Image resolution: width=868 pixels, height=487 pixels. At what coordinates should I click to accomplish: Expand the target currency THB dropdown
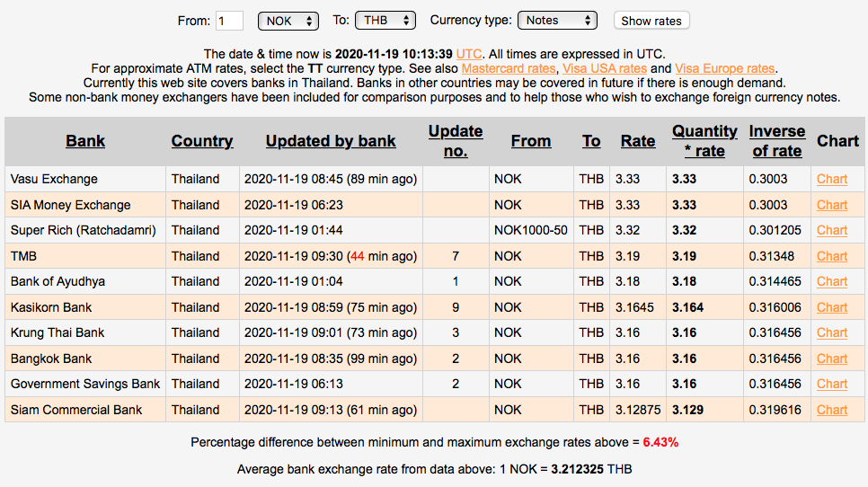(x=385, y=20)
